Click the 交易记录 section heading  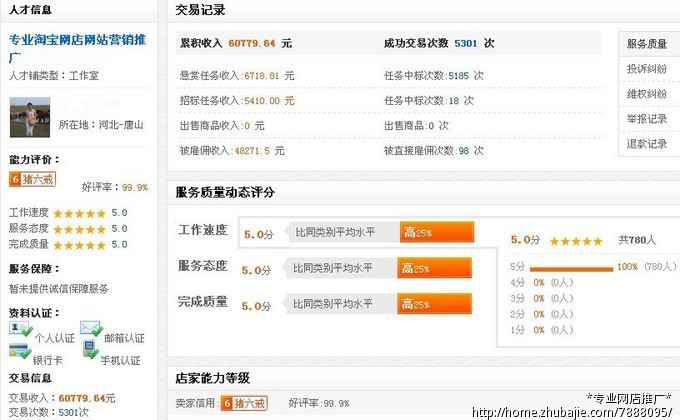(x=200, y=10)
